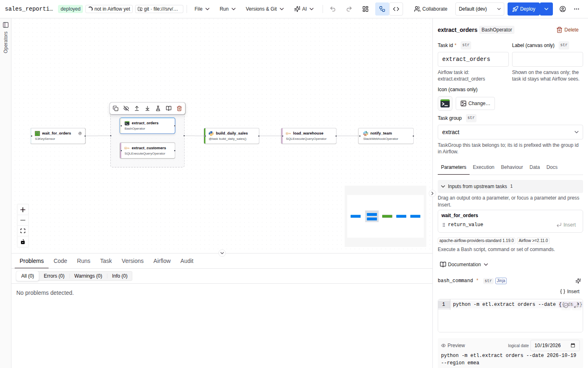
Task: Collapse the right properties panel
Action: (432, 193)
